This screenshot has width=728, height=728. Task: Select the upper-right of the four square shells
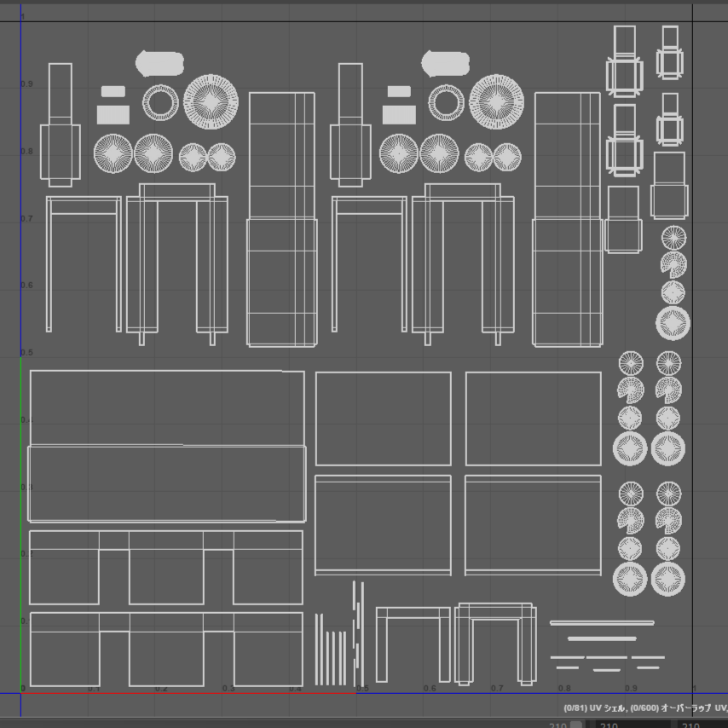coord(533,418)
